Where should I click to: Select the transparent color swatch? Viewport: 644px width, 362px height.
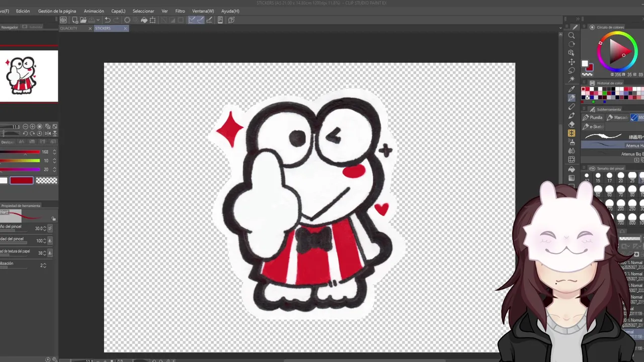tap(47, 180)
